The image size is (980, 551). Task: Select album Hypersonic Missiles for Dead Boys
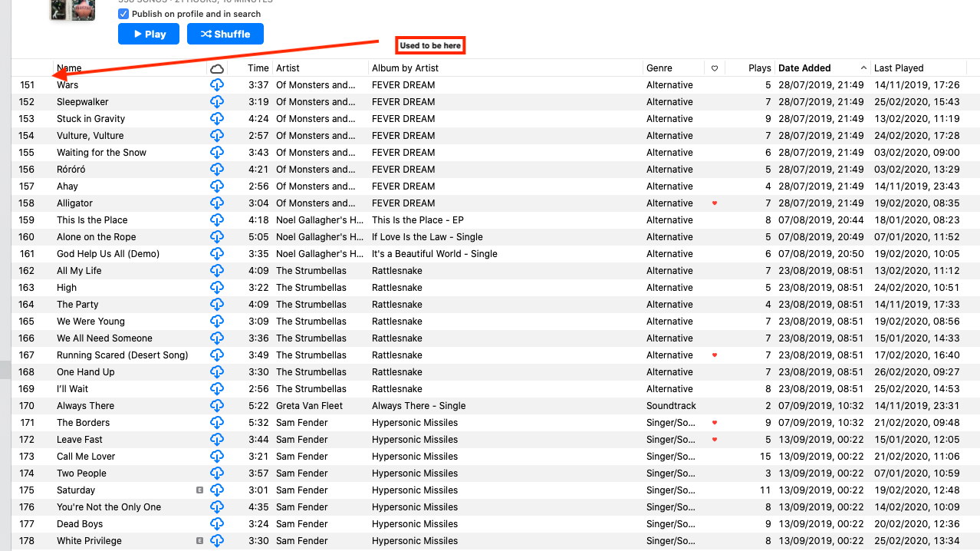415,524
